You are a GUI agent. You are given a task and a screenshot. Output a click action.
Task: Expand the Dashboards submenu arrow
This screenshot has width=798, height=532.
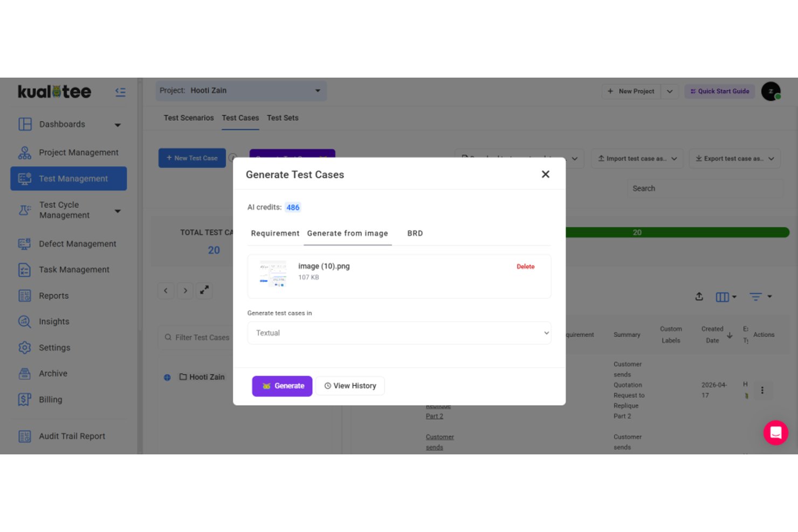(118, 125)
